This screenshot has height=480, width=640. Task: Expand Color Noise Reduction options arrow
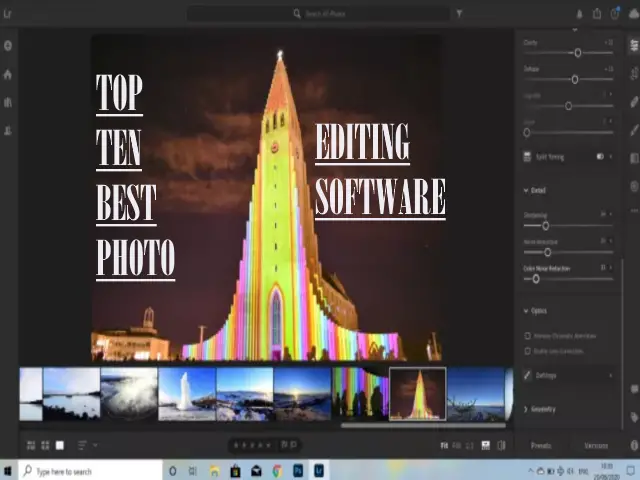pos(611,268)
